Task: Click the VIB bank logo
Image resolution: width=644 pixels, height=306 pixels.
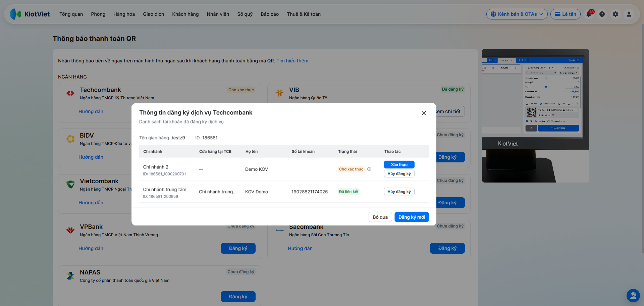Action: coord(280,93)
